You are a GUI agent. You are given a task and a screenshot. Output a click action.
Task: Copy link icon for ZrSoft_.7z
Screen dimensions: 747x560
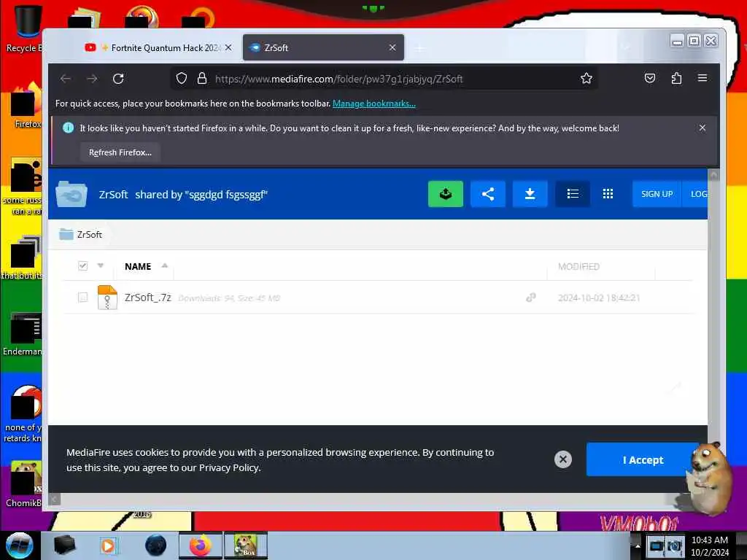(531, 297)
